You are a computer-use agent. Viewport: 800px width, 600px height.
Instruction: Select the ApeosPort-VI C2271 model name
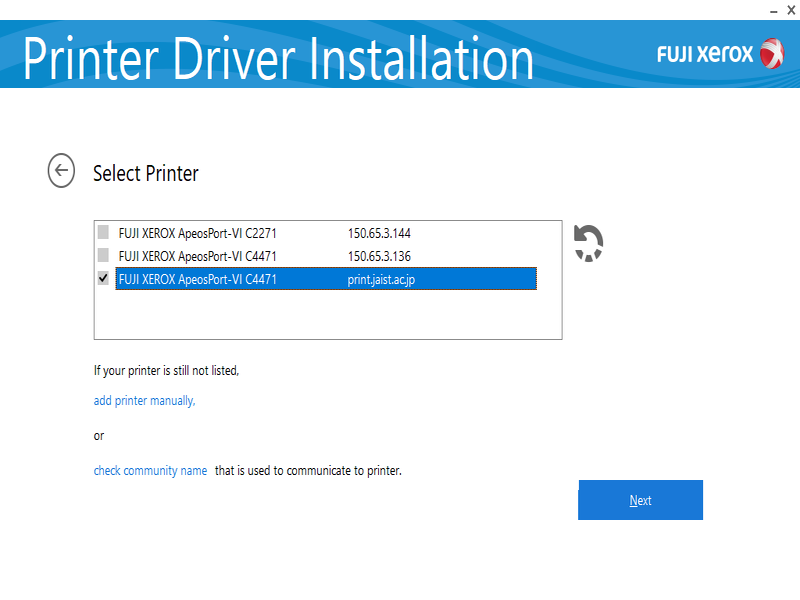coord(197,233)
